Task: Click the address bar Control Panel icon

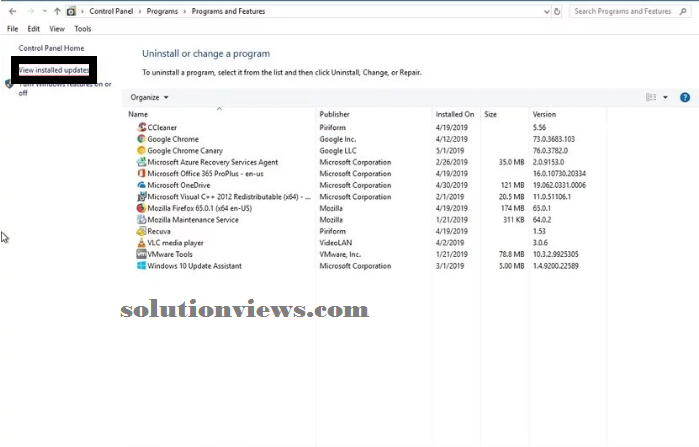Action: (x=71, y=12)
